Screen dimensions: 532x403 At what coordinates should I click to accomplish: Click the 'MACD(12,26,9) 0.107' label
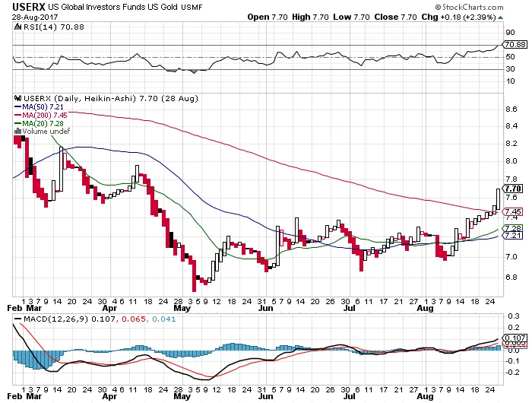(x=70, y=319)
